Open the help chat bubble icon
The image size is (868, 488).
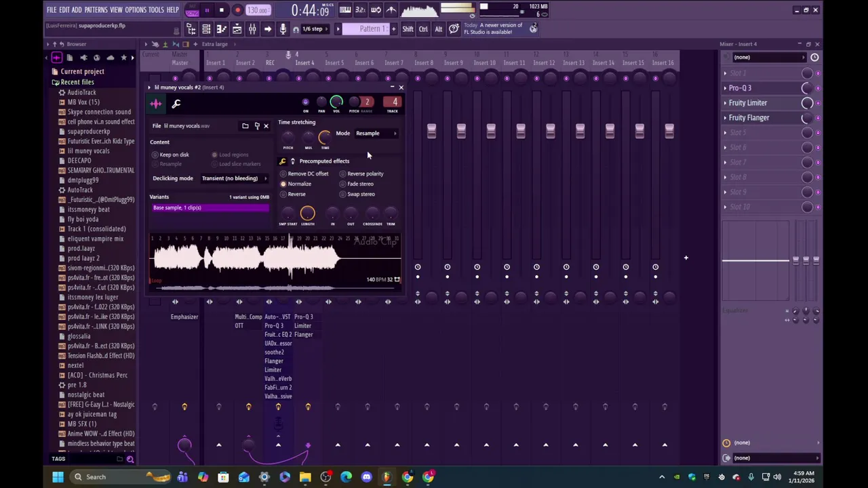tap(454, 29)
